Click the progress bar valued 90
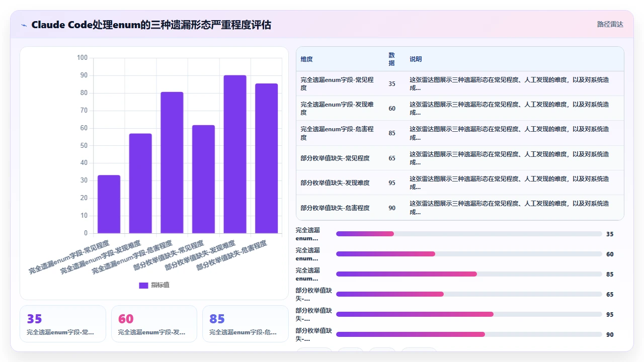 tap(469, 334)
